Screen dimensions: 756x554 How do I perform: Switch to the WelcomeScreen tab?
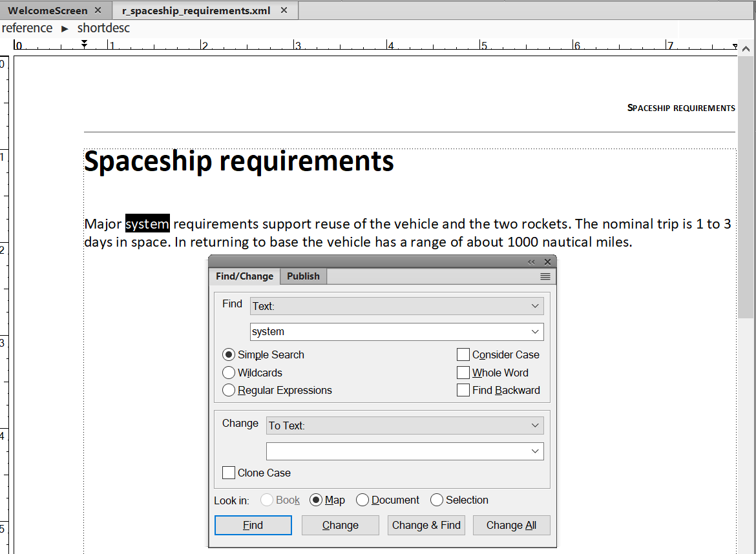(47, 10)
